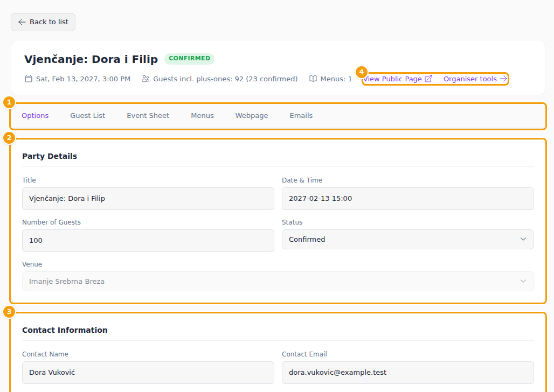The height and width of the screenshot is (392, 554).
Task: Click the CONFIRMED status badge
Action: click(189, 59)
